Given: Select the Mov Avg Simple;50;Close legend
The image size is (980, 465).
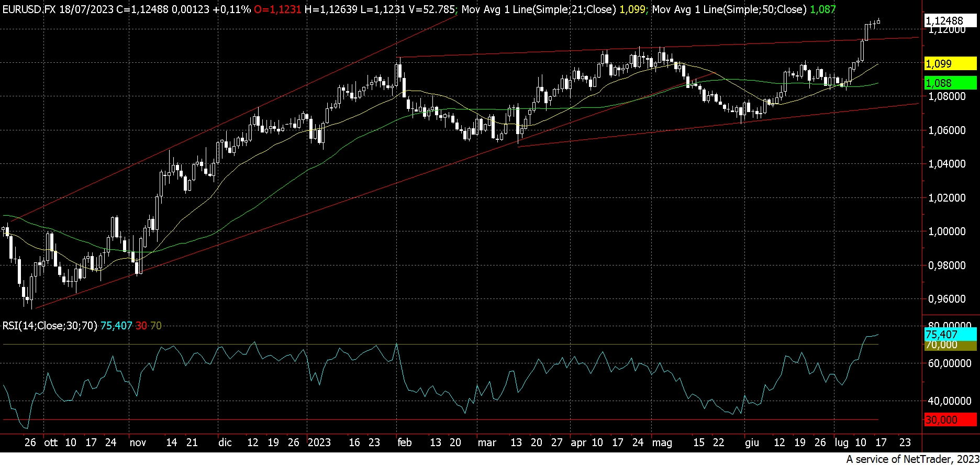Looking at the screenshot, I should [x=744, y=9].
